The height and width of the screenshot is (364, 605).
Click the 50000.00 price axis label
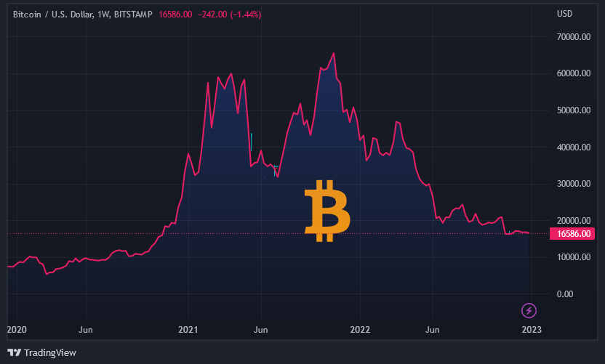tap(573, 110)
